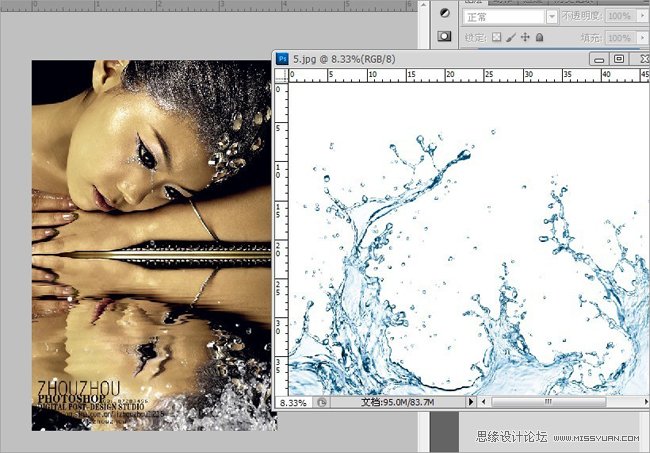Click the 文档:95.0M/83.7M status text
Screen dimensions: 650x453
(398, 402)
